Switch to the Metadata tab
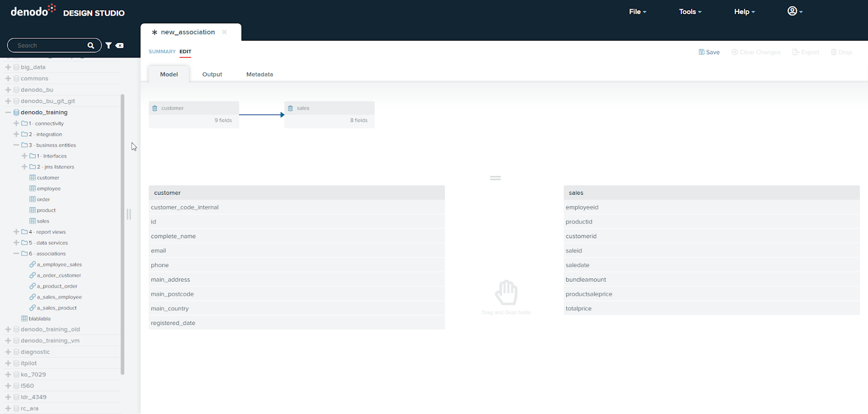This screenshot has height=414, width=868. point(260,74)
